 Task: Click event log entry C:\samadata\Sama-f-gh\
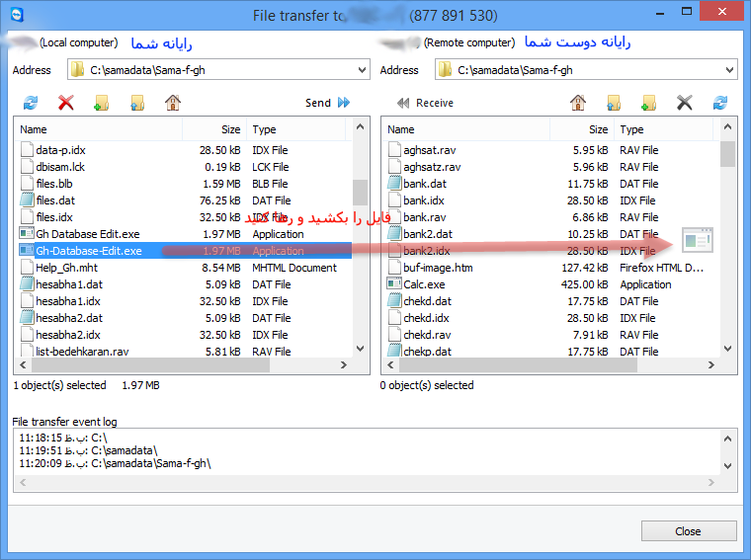[115, 463]
